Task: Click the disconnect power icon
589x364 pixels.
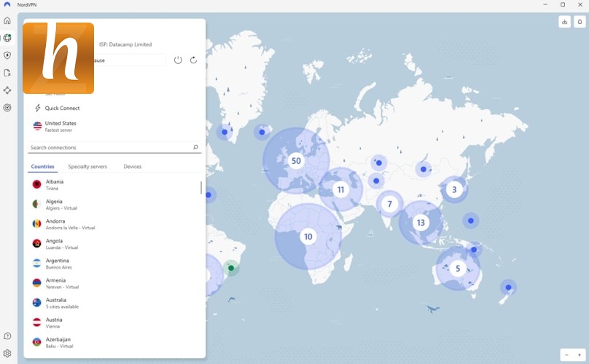Action: pos(178,60)
